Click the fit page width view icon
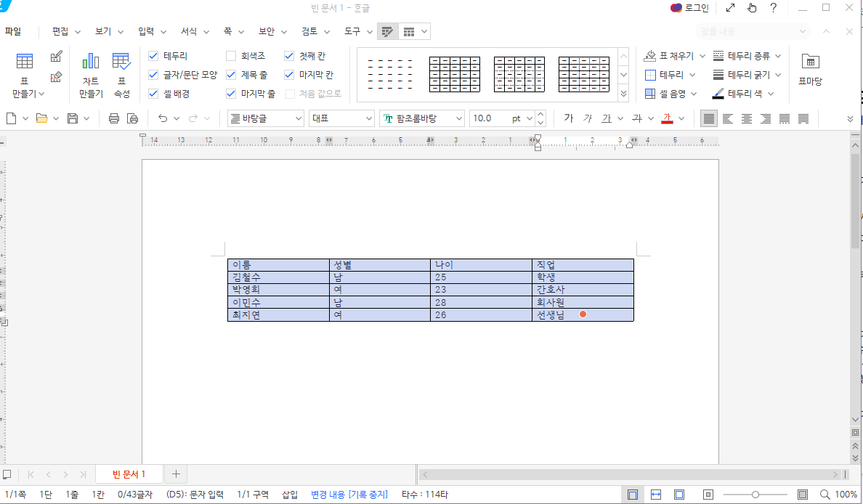 point(656,495)
